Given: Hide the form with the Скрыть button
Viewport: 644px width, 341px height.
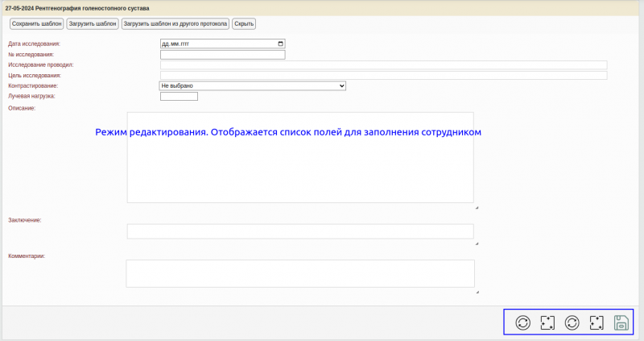Looking at the screenshot, I should click(244, 23).
